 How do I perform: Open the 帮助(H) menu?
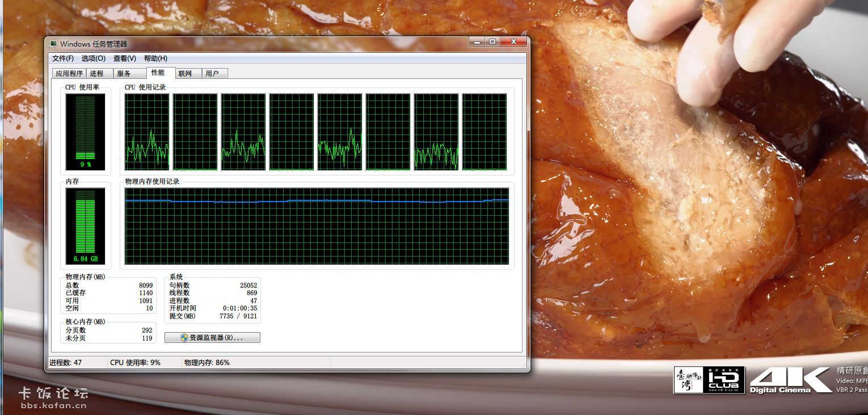[x=155, y=58]
